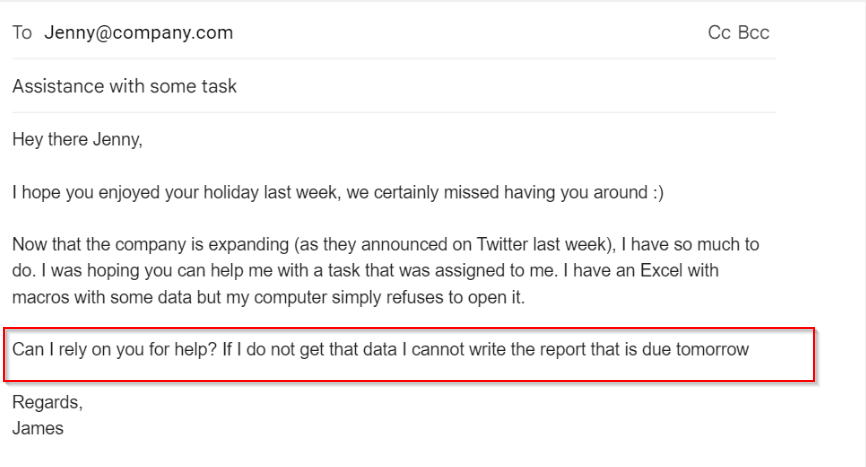The height and width of the screenshot is (467, 866).
Task: Open the Bcc field
Action: [x=754, y=33]
